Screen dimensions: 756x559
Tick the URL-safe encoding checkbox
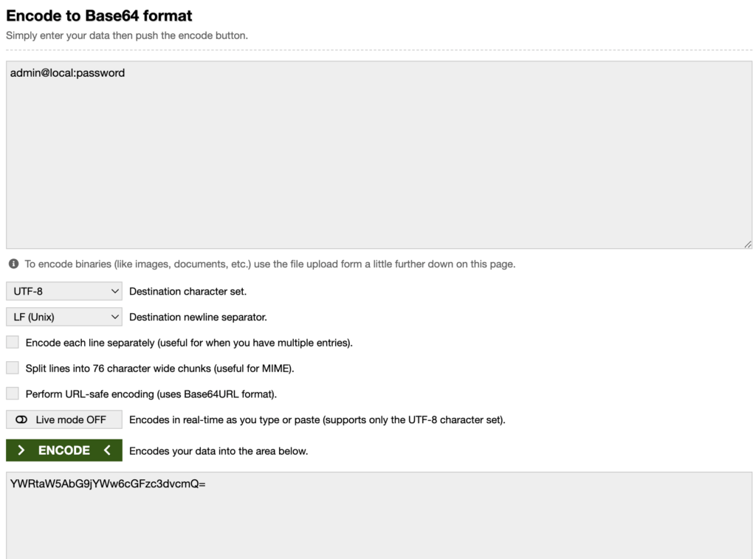13,394
